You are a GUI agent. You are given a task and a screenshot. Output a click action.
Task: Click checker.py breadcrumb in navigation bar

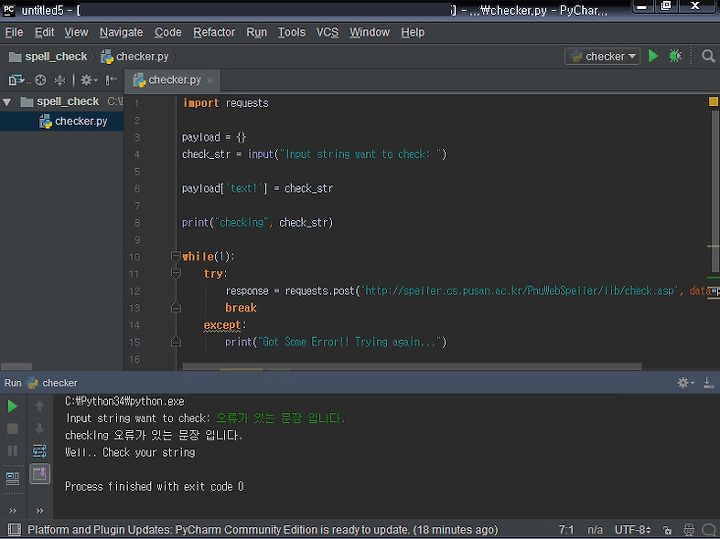[x=135, y=56]
